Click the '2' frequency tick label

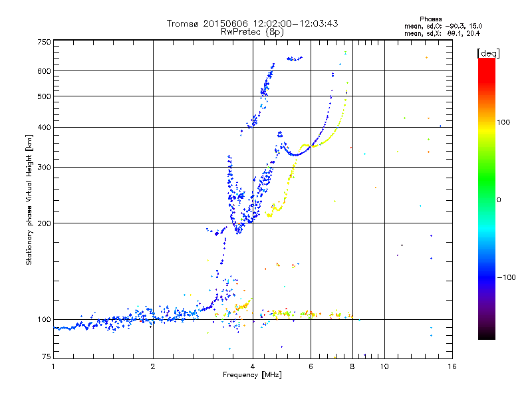click(x=153, y=366)
